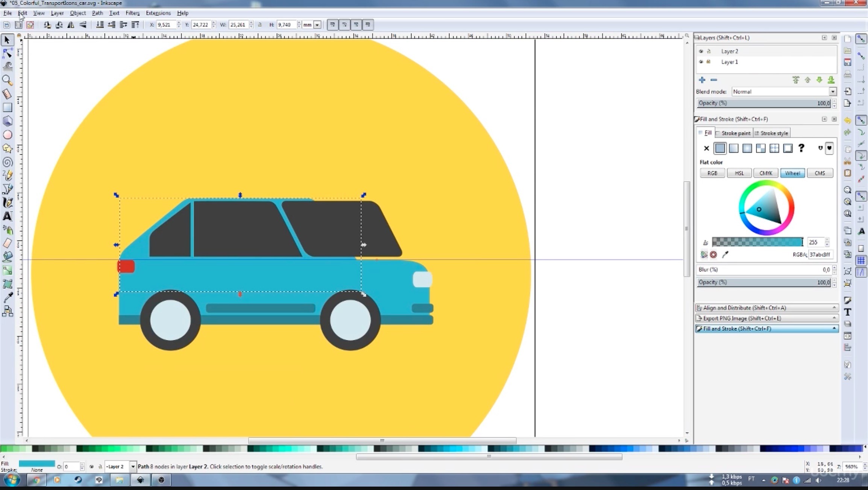The height and width of the screenshot is (490, 868).
Task: Toggle width/height ratio lock
Action: click(260, 25)
